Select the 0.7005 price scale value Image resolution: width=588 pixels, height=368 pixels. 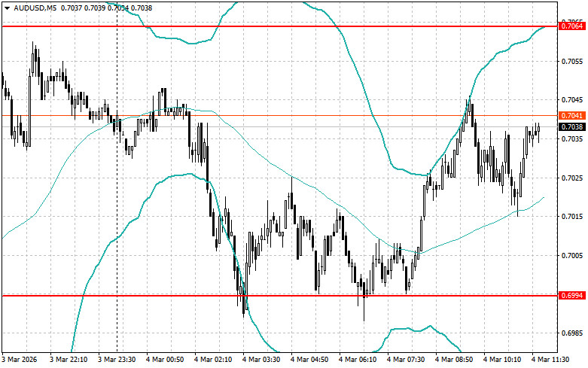(572, 256)
